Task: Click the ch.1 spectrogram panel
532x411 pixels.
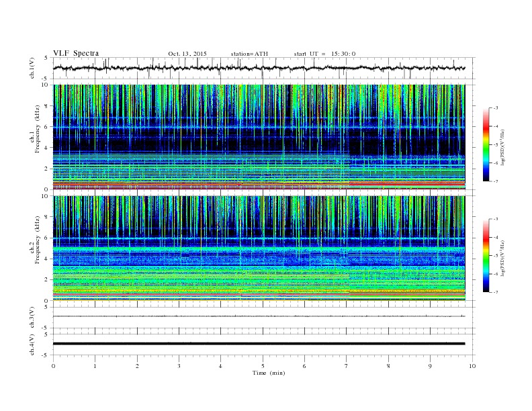Action: [x=259, y=137]
